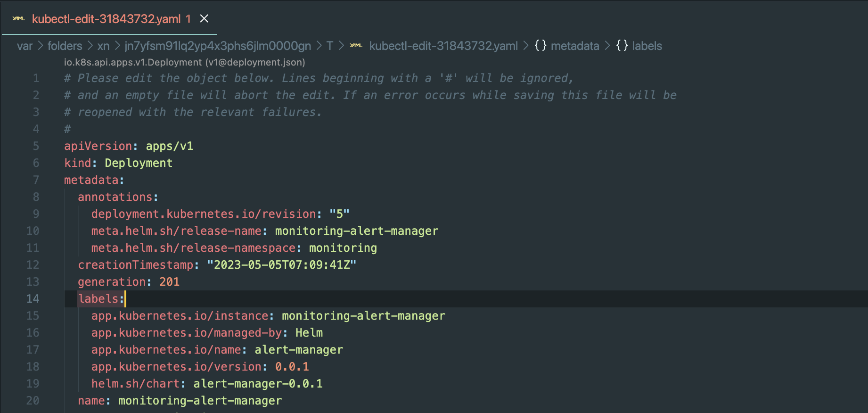Image resolution: width=868 pixels, height=413 pixels.
Task: Open the 'var' breadcrumb folder
Action: pos(25,46)
